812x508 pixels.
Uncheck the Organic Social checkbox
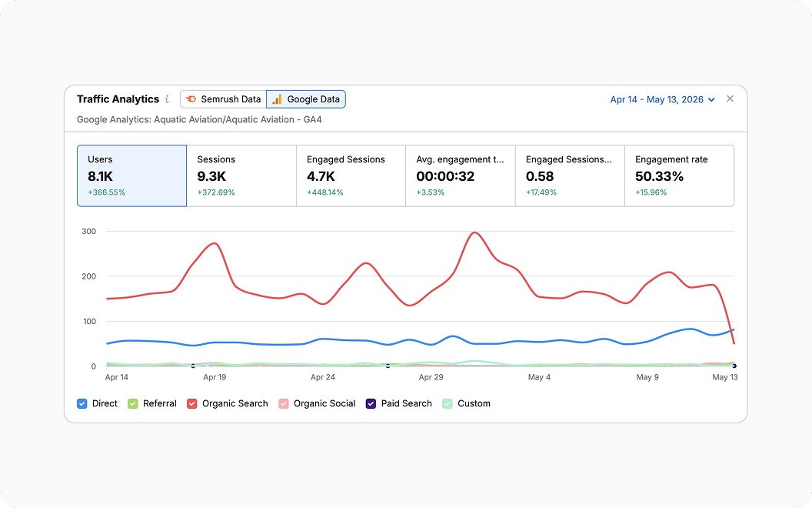pyautogui.click(x=283, y=404)
